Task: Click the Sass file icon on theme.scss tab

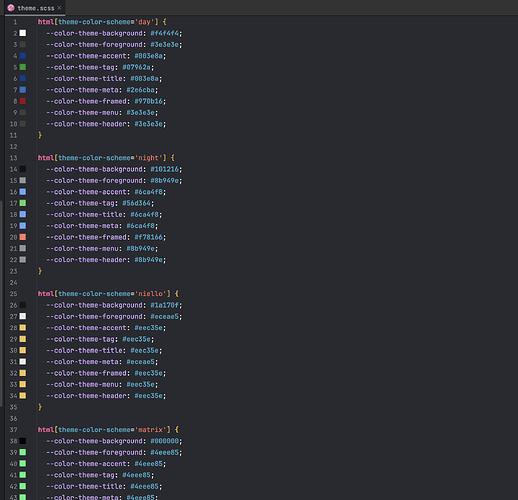Action: pyautogui.click(x=11, y=8)
